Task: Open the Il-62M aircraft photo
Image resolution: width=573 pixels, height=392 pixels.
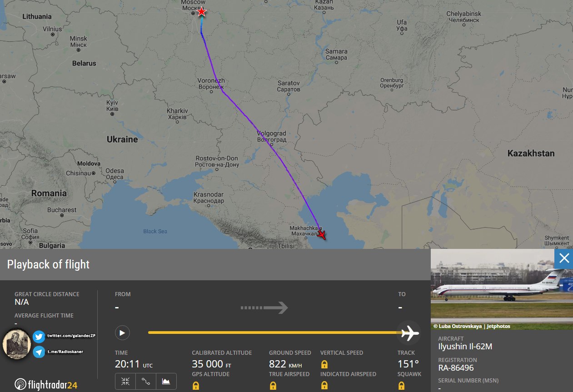Action: point(502,289)
